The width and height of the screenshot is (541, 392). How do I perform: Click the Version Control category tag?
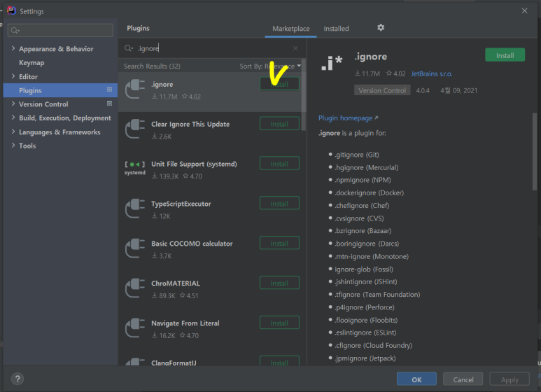pos(382,90)
